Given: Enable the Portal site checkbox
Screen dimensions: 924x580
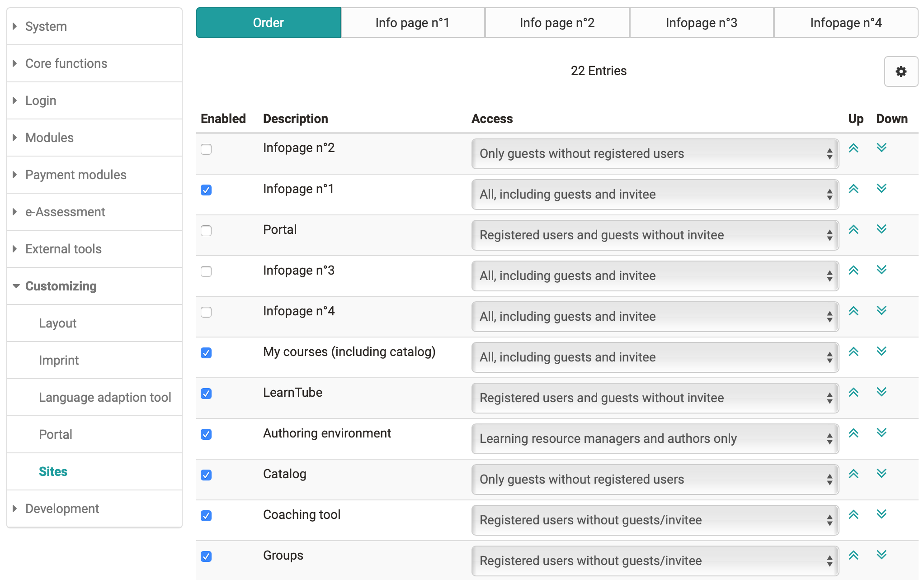Looking at the screenshot, I should coord(206,231).
